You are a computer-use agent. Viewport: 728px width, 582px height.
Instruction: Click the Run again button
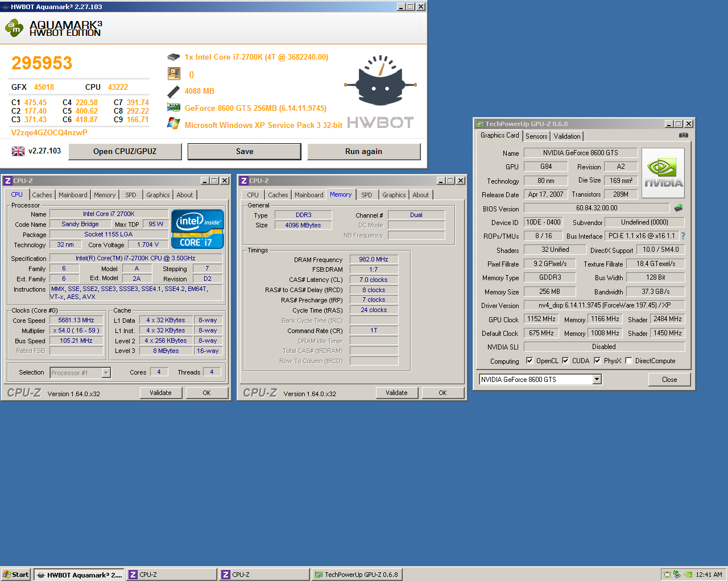[x=364, y=151]
